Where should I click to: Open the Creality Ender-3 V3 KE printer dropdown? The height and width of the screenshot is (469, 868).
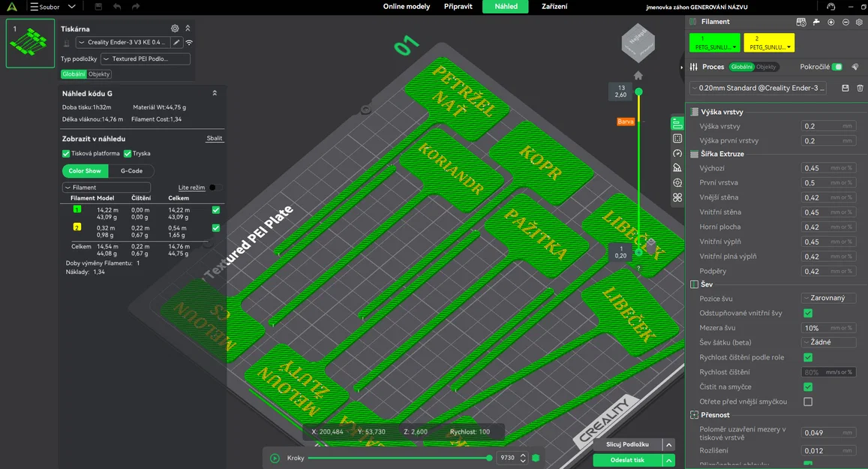pos(122,42)
